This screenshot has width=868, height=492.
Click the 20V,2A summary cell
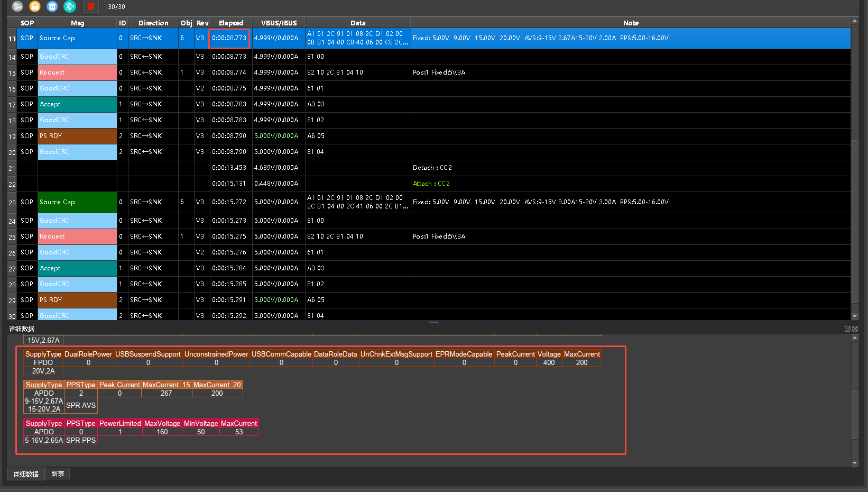tap(43, 371)
